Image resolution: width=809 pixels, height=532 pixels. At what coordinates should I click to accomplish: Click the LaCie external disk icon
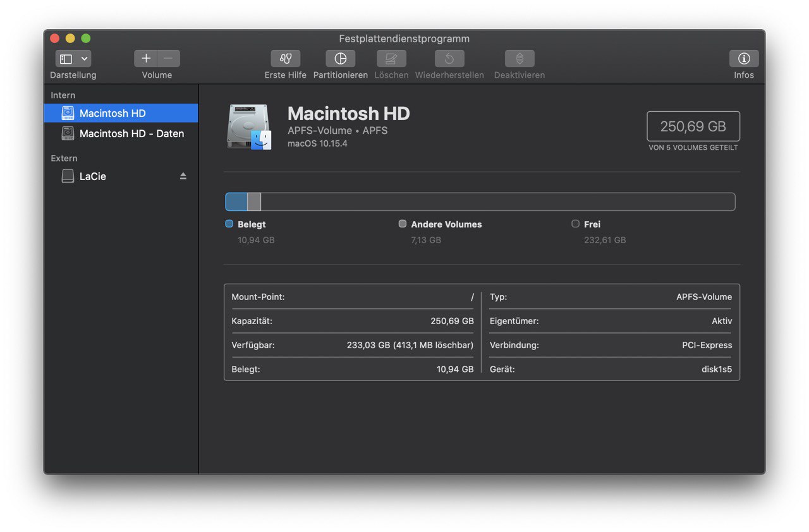pos(68,176)
